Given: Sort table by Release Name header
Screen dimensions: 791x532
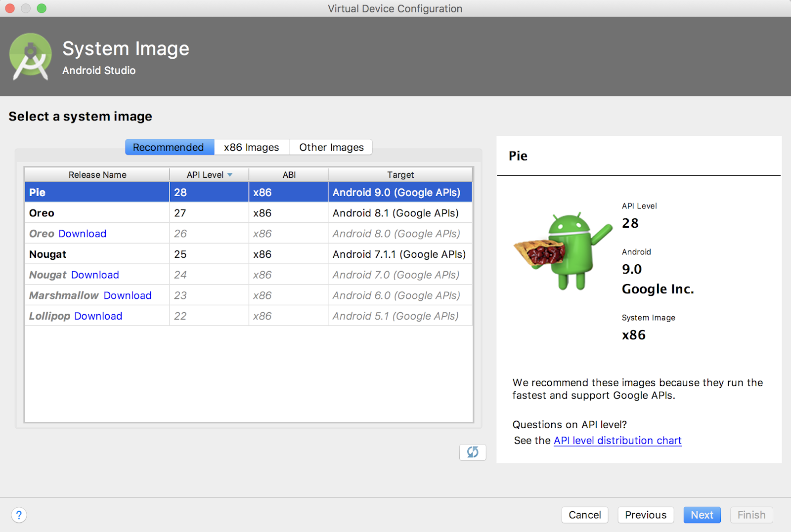Looking at the screenshot, I should [97, 175].
